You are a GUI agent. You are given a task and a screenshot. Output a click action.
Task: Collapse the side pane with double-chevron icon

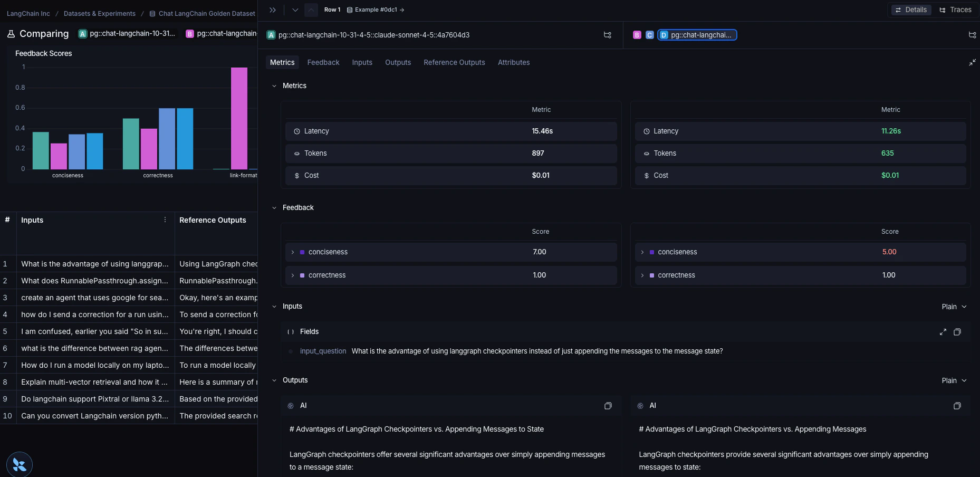(272, 9)
